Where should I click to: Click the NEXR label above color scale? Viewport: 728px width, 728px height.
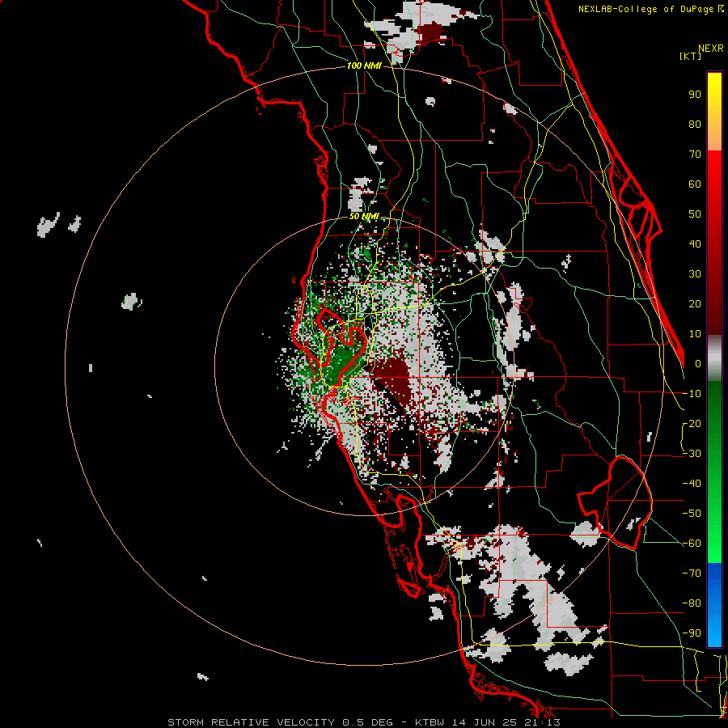coord(711,49)
